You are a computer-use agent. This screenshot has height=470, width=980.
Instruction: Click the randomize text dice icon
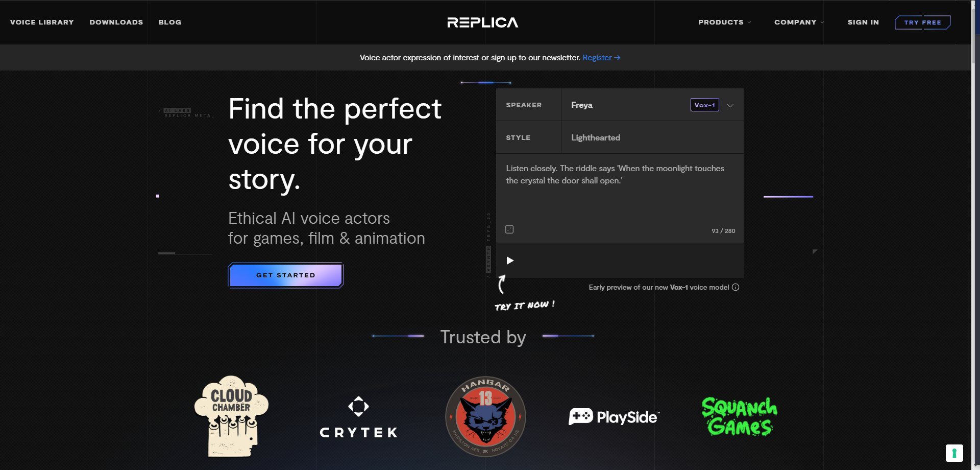509,230
